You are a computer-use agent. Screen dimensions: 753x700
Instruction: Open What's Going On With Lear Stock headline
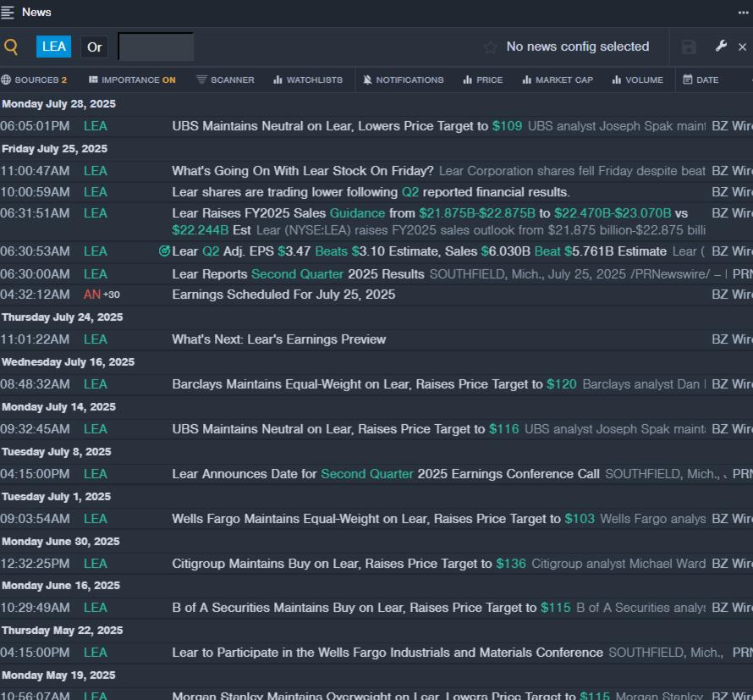click(303, 171)
